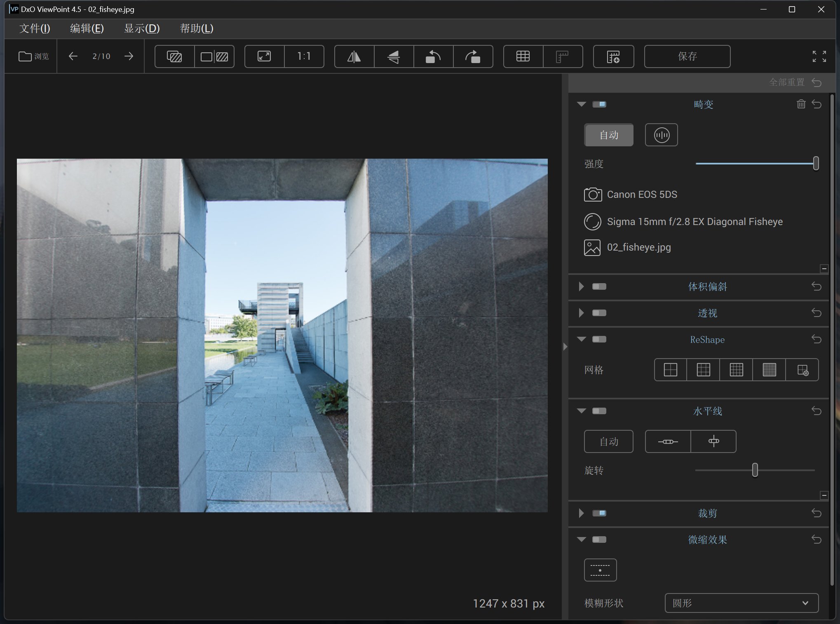Adjust the 旋转 rotation slider
The width and height of the screenshot is (840, 624).
coord(755,470)
